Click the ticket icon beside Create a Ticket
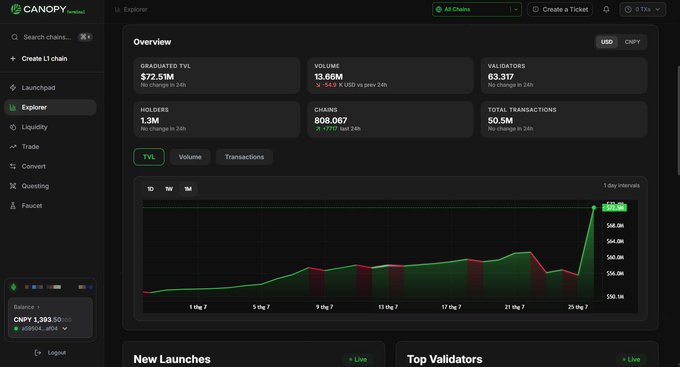The height and width of the screenshot is (367, 680). 536,9
